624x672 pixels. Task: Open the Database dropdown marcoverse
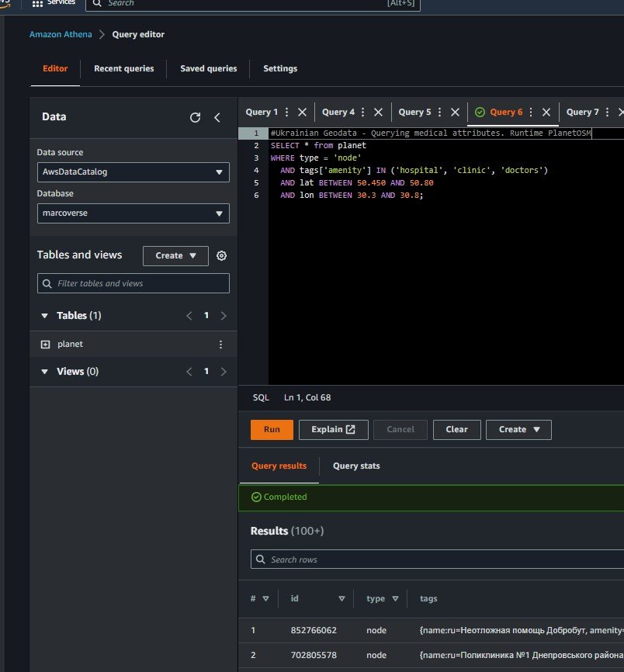click(x=133, y=213)
